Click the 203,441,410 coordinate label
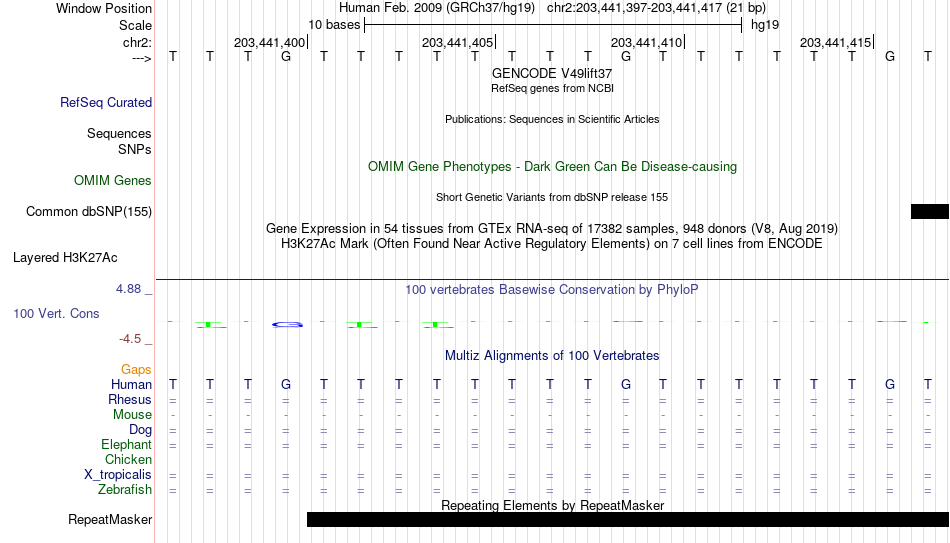950x543 pixels. [646, 42]
